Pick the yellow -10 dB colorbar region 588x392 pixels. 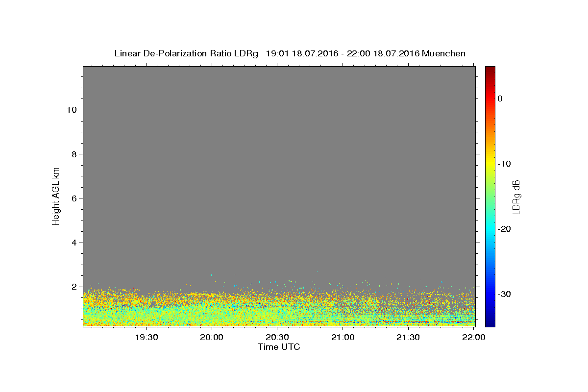(x=490, y=164)
